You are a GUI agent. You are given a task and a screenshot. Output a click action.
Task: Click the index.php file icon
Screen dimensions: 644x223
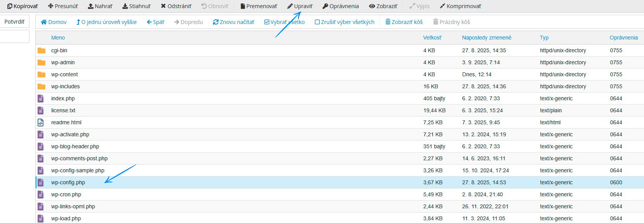(x=41, y=98)
